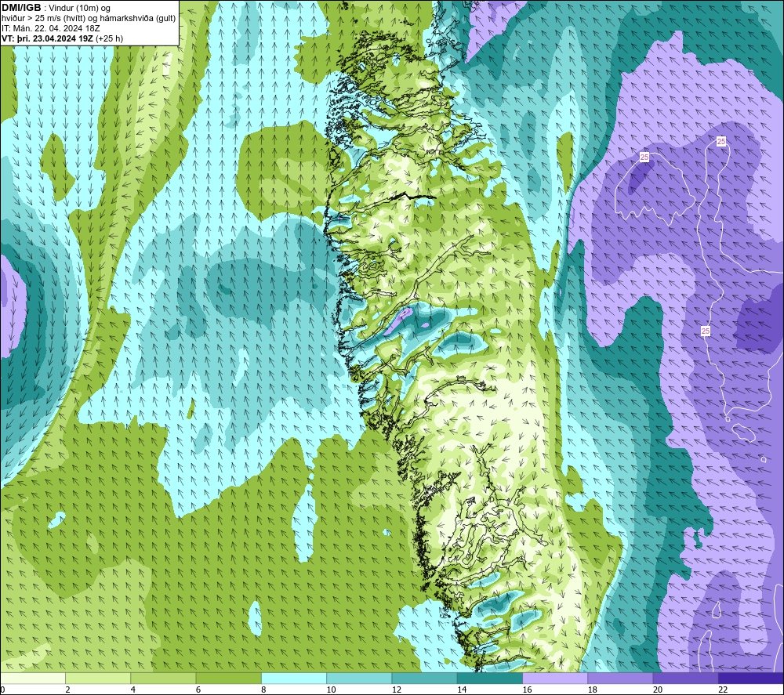Click the topmost '25' gust contour label

[x=721, y=141]
